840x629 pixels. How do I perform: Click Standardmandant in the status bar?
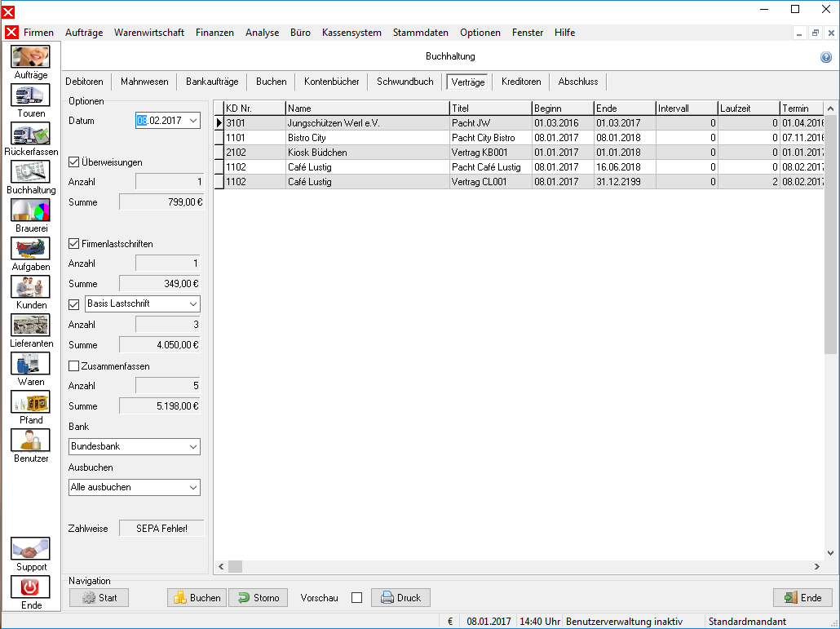pyautogui.click(x=747, y=622)
